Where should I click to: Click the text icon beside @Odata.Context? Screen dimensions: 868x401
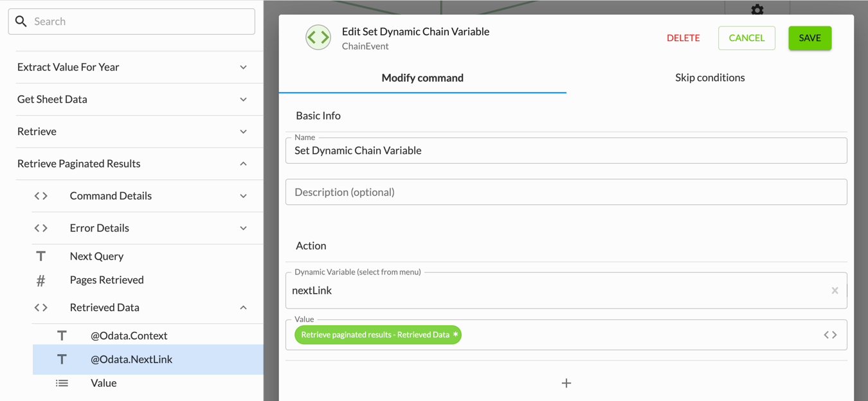click(62, 335)
